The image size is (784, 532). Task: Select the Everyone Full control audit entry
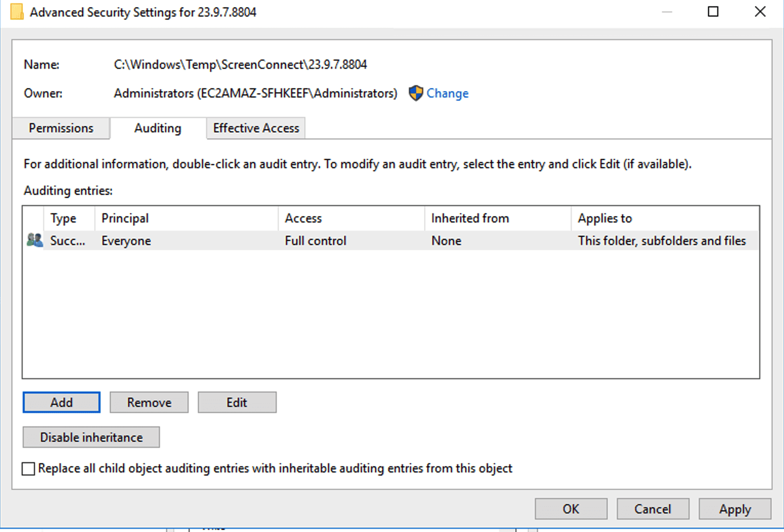click(x=316, y=241)
